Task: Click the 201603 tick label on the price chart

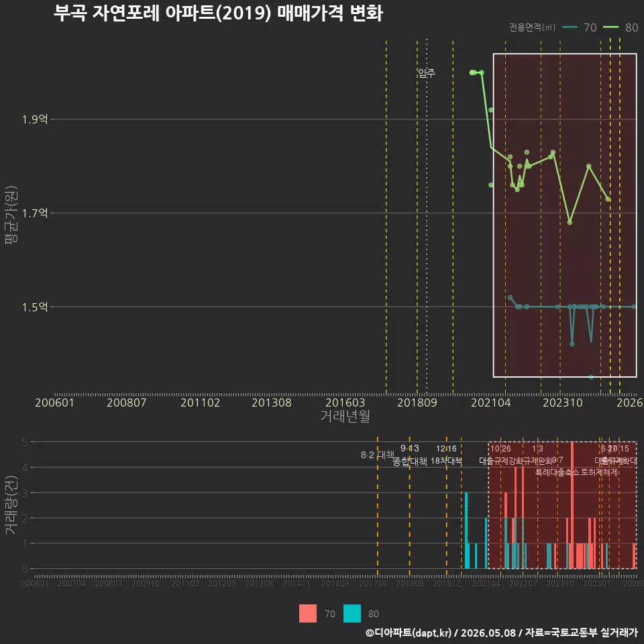Action: point(345,402)
